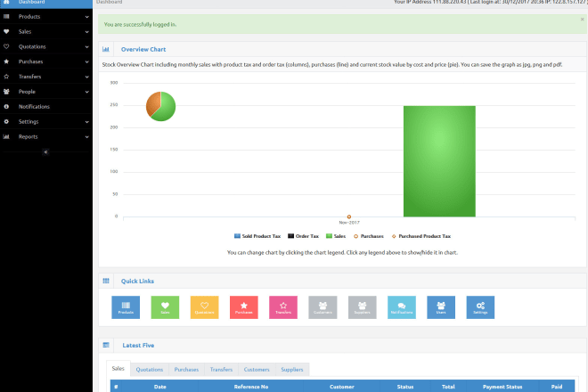Sort table by Date column header
588x392 pixels.
[160, 387]
